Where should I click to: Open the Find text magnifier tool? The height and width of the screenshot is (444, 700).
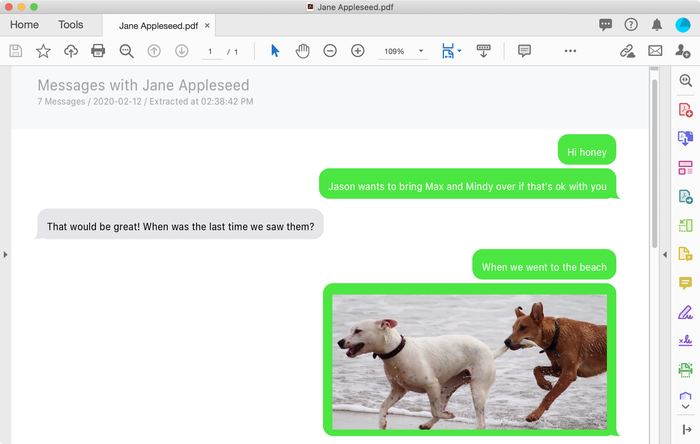click(126, 51)
